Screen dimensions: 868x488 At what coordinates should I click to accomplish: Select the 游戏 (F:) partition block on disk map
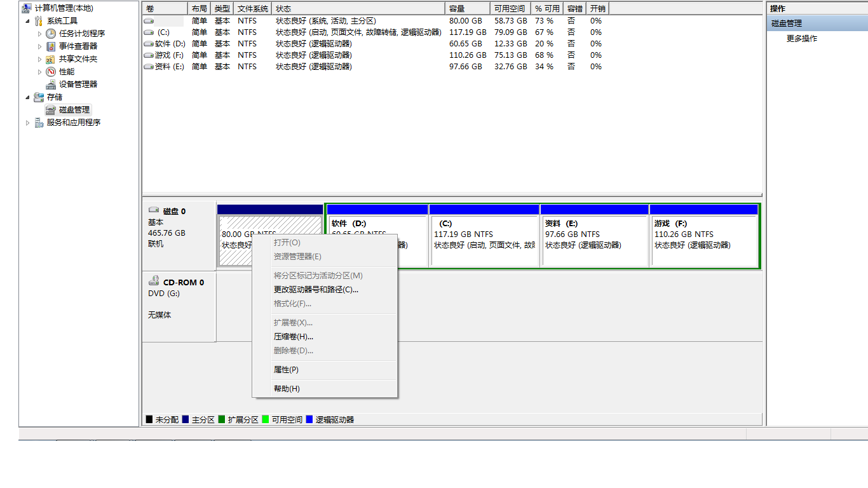(x=704, y=235)
